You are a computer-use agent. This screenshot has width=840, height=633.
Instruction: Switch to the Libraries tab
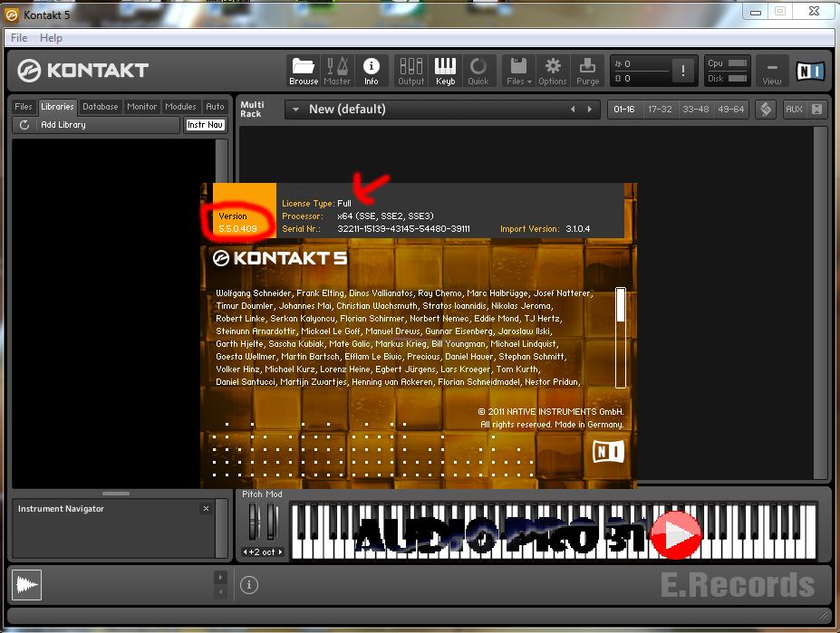coord(57,107)
